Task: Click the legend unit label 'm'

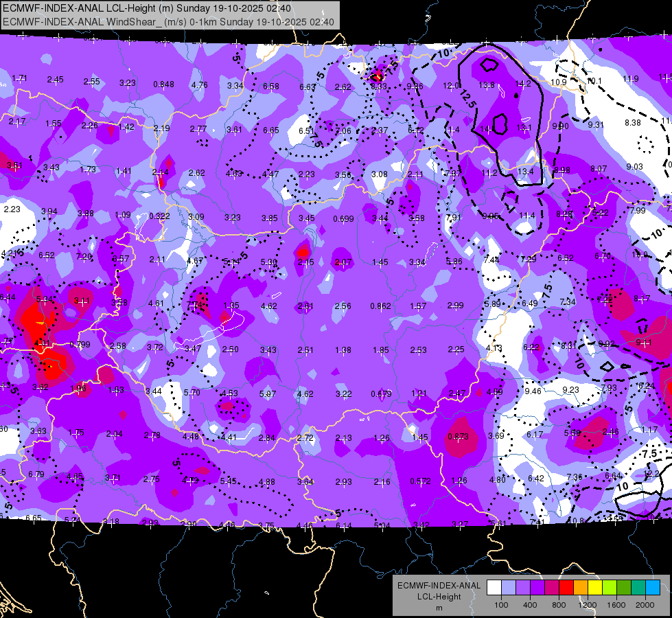Action: 439,608
